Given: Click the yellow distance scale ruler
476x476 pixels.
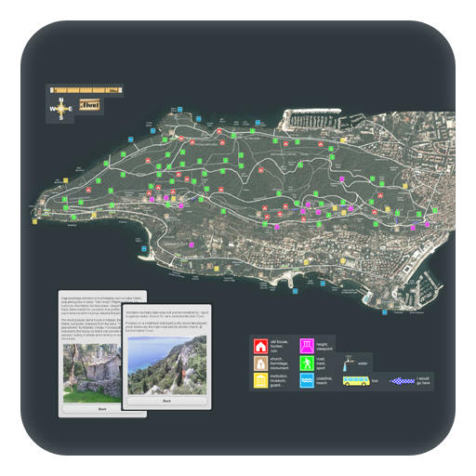Looking at the screenshot, I should [x=86, y=90].
